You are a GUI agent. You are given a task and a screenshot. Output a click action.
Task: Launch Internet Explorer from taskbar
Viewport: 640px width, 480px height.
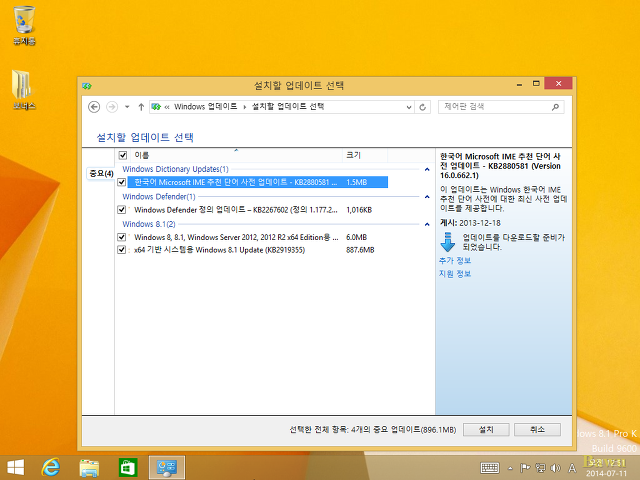pos(51,468)
